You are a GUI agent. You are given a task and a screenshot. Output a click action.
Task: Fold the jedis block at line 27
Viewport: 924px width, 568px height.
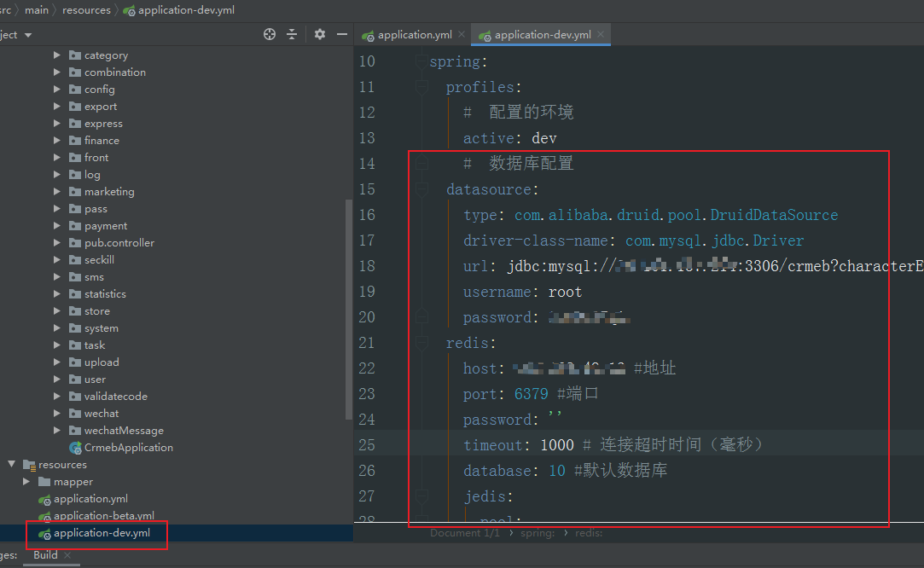point(421,496)
